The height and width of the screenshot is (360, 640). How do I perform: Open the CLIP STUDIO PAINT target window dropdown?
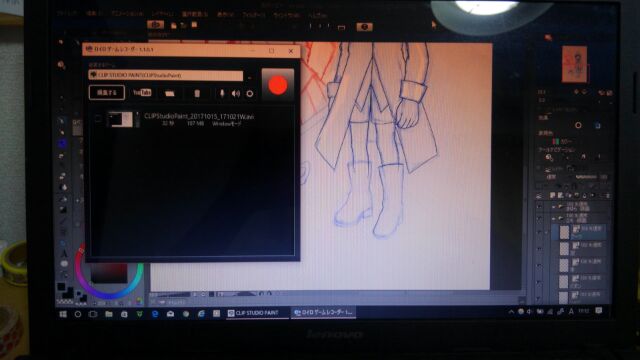(165, 76)
